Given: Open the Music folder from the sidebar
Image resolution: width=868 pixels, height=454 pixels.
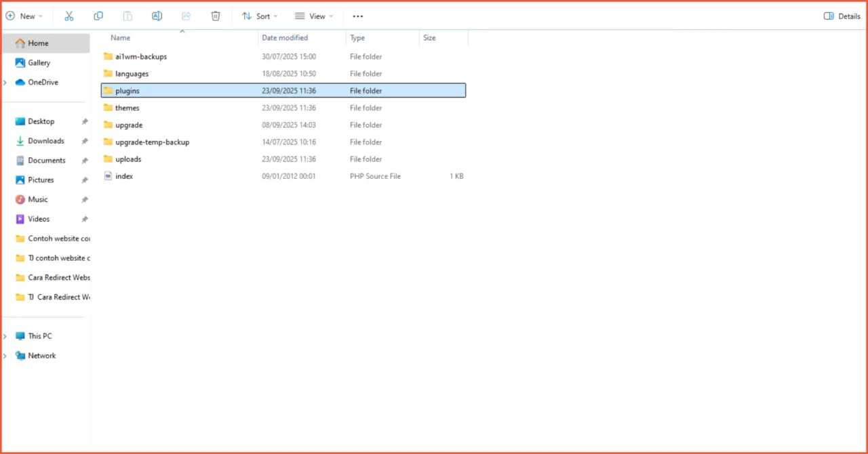Looking at the screenshot, I should 39,199.
